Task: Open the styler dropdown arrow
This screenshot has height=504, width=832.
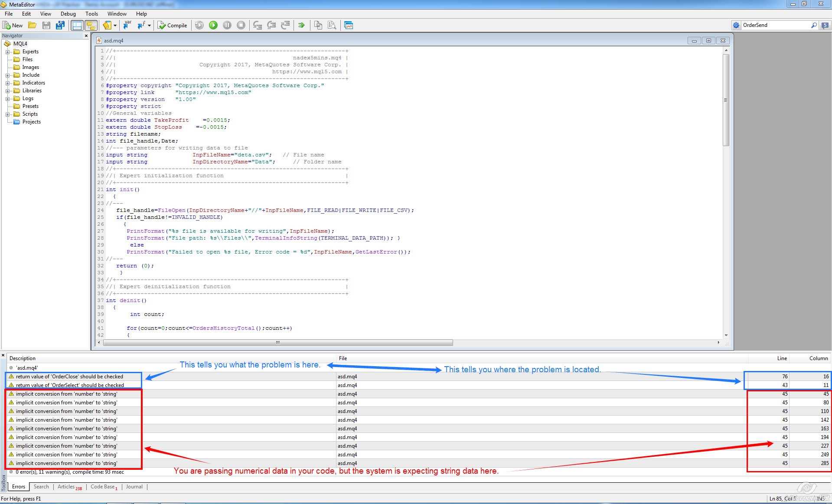Action: (115, 25)
